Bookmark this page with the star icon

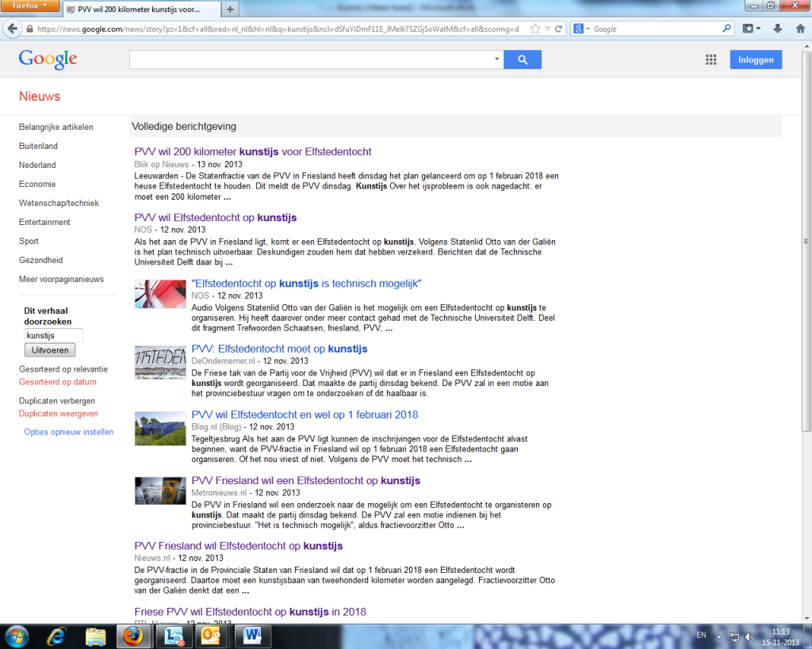click(535, 29)
